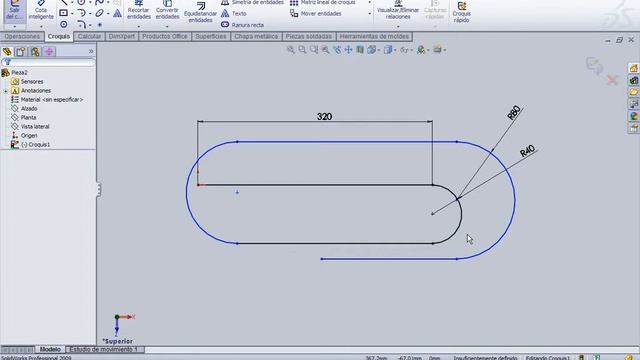This screenshot has width=640, height=360.
Task: Select the point sketch tool
Action: click(x=100, y=25)
